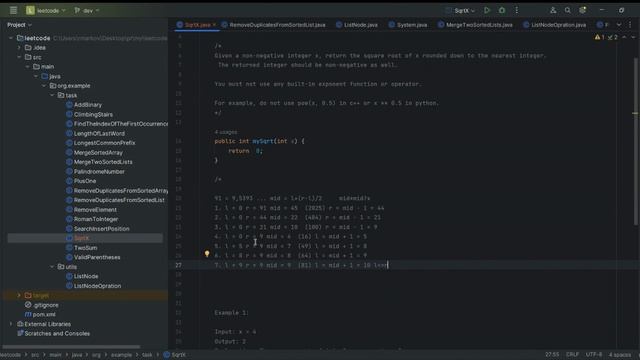640x360 pixels.
Task: Open the leetcode project dropdown
Action: point(46,10)
